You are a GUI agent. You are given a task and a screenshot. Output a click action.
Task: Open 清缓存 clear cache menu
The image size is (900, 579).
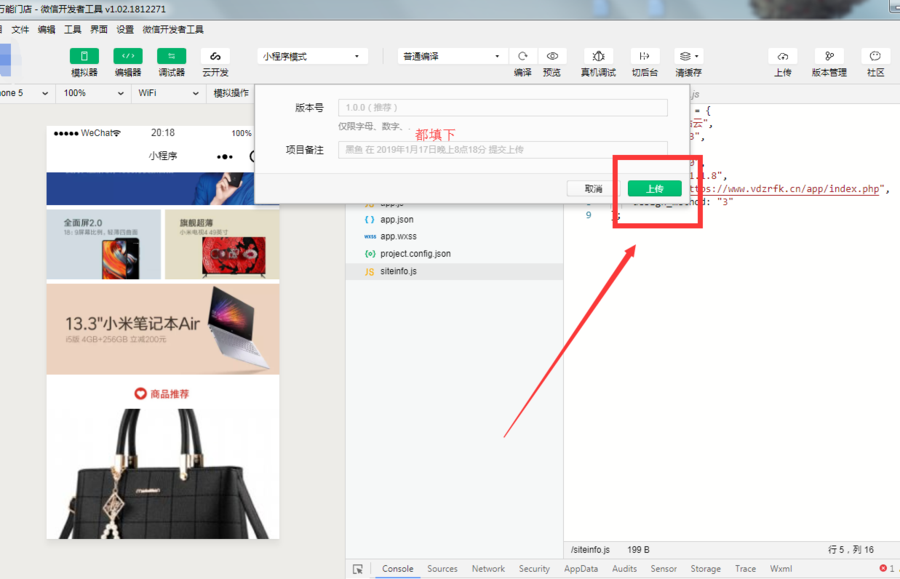[x=689, y=56]
